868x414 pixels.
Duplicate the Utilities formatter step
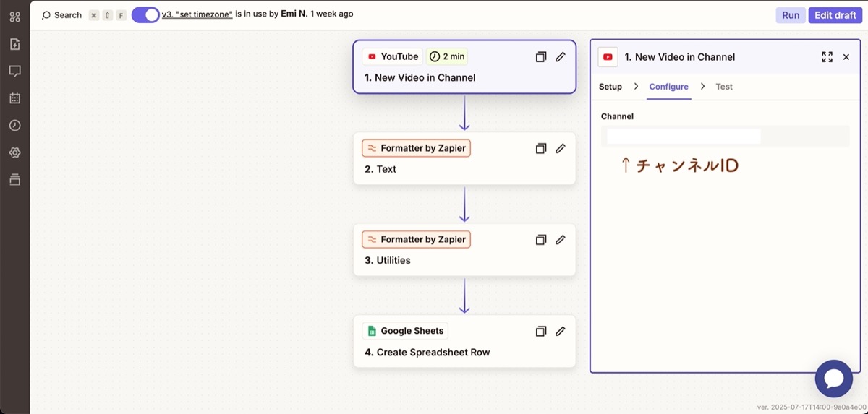click(540, 240)
